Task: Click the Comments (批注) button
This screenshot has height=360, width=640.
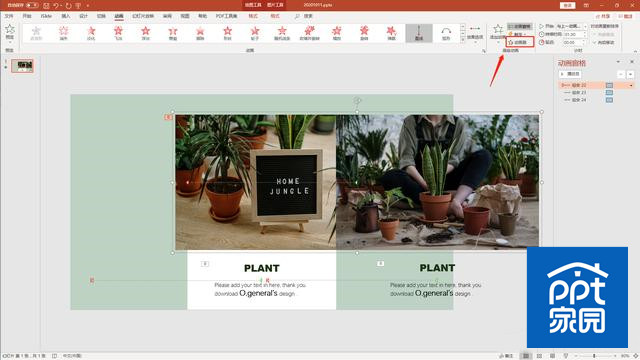Action: [625, 16]
